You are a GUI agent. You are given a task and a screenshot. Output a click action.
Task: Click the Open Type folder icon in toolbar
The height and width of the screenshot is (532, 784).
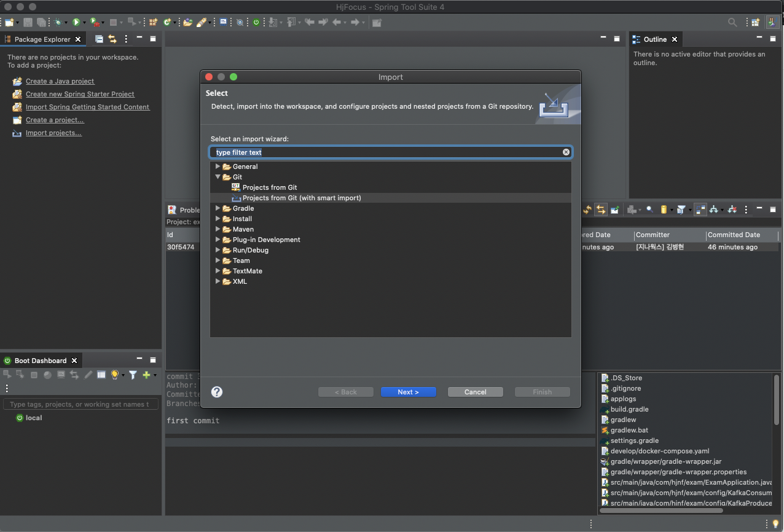pyautogui.click(x=188, y=22)
